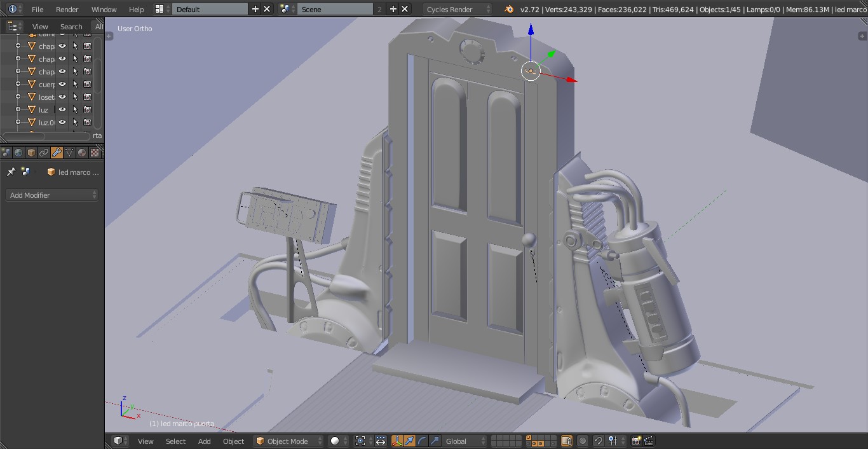Click the outliner horizontal scrollbar
This screenshot has height=449, width=868.
[x=45, y=135]
